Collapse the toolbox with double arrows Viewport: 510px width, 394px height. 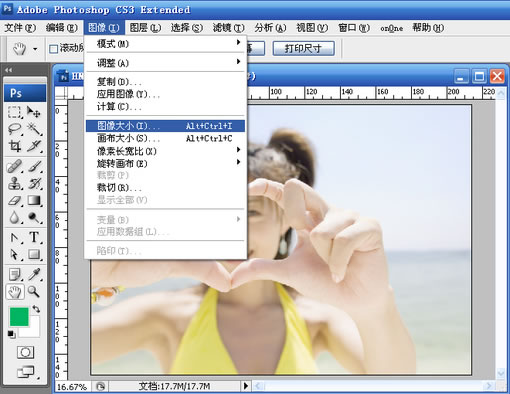(x=8, y=70)
